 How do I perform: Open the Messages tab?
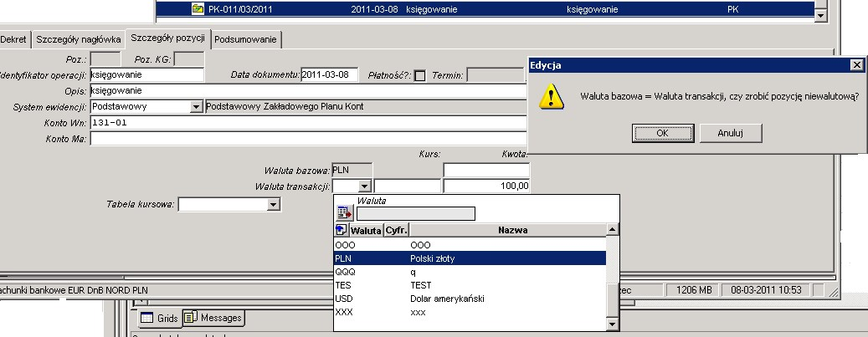[x=213, y=318]
